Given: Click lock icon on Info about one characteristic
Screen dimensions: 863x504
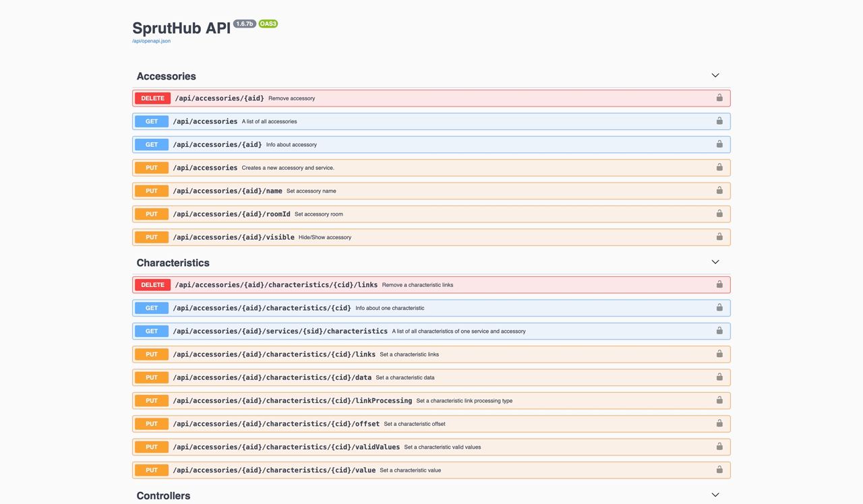Looking at the screenshot, I should [x=719, y=307].
